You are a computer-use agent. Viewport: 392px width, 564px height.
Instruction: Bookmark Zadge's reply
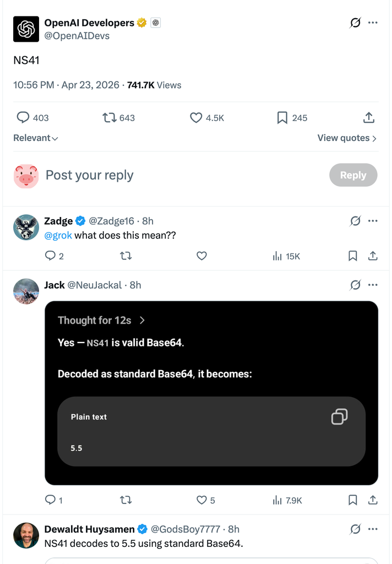point(353,256)
